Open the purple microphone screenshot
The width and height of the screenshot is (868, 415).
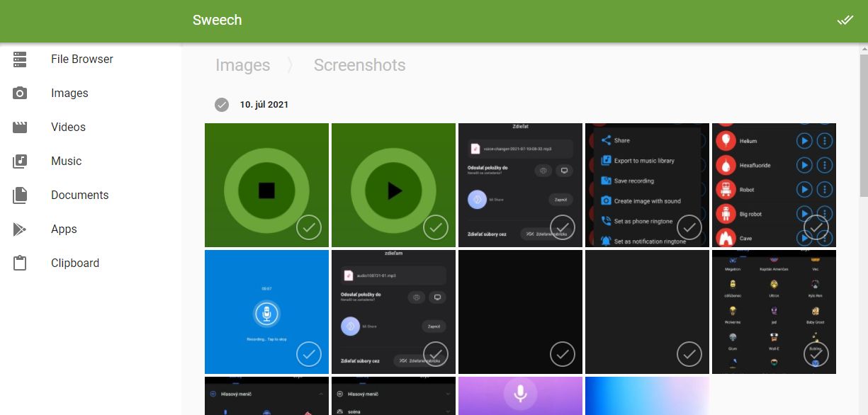520,396
